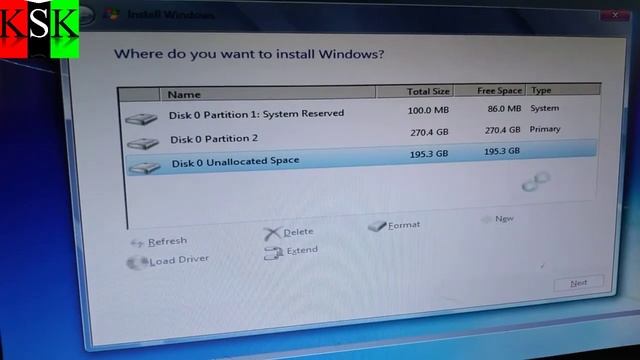Sort by the Total Size column header
The height and width of the screenshot is (360, 640).
pyautogui.click(x=415, y=91)
